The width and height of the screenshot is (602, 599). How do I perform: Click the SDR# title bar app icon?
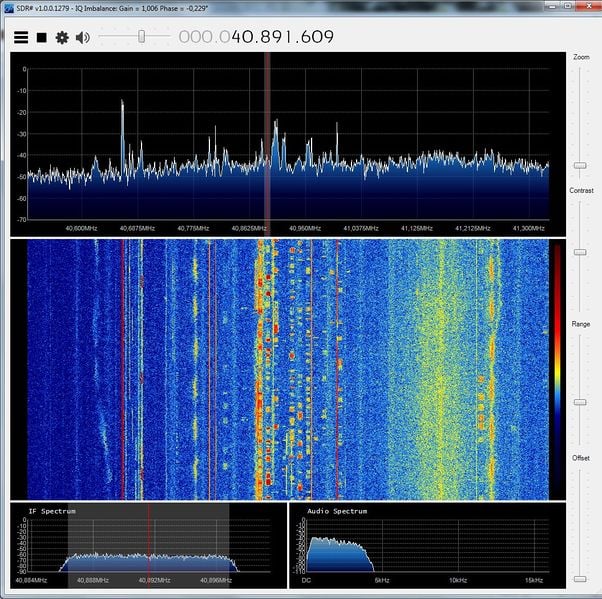(8, 7)
